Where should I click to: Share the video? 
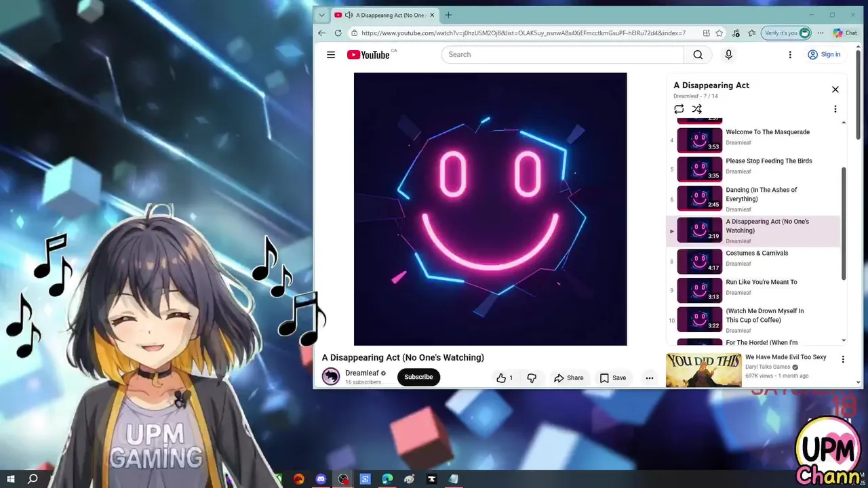568,378
